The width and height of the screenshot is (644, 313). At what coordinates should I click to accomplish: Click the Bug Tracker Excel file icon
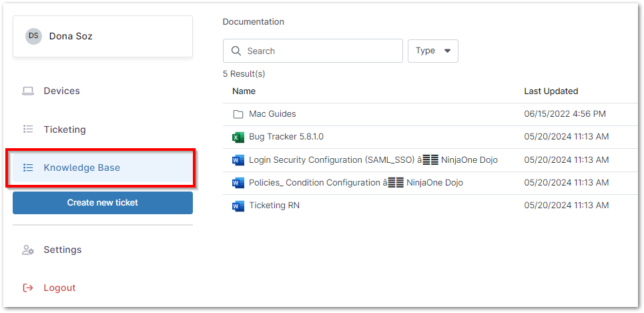[238, 137]
